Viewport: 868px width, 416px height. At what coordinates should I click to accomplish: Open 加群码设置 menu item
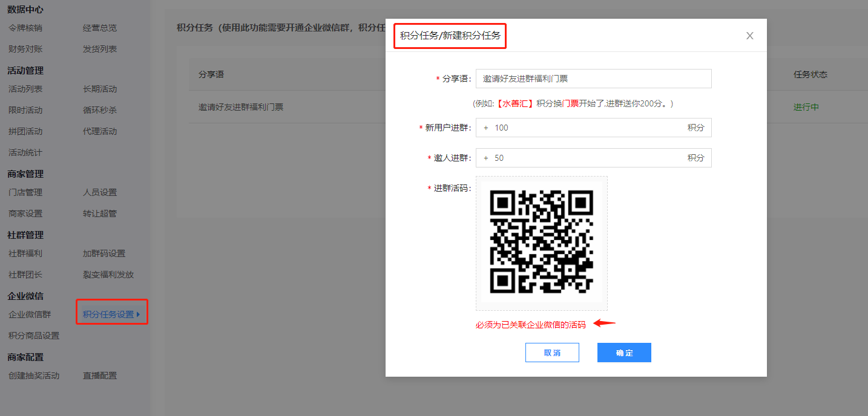[x=104, y=253]
